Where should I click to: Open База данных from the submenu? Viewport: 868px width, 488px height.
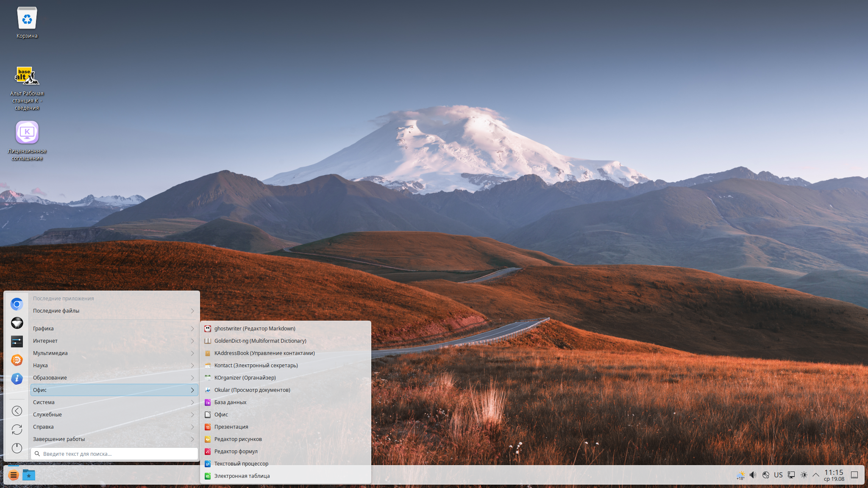(286, 402)
